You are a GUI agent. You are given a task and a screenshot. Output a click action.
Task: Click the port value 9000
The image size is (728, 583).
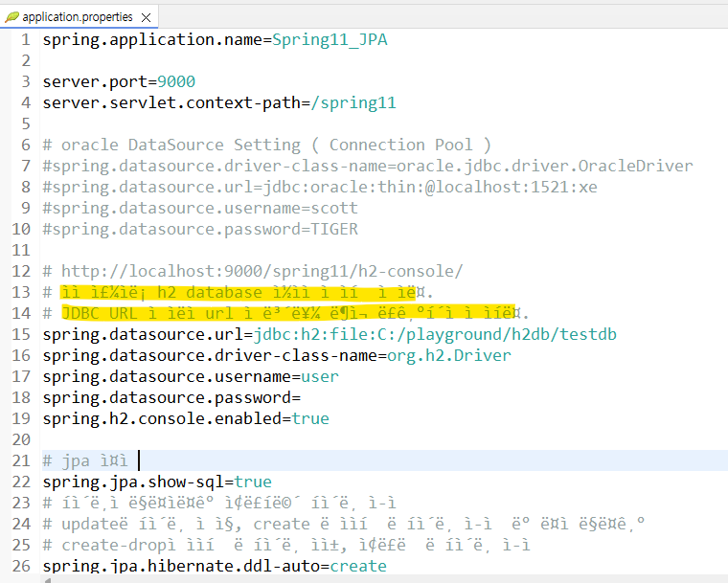(x=176, y=81)
